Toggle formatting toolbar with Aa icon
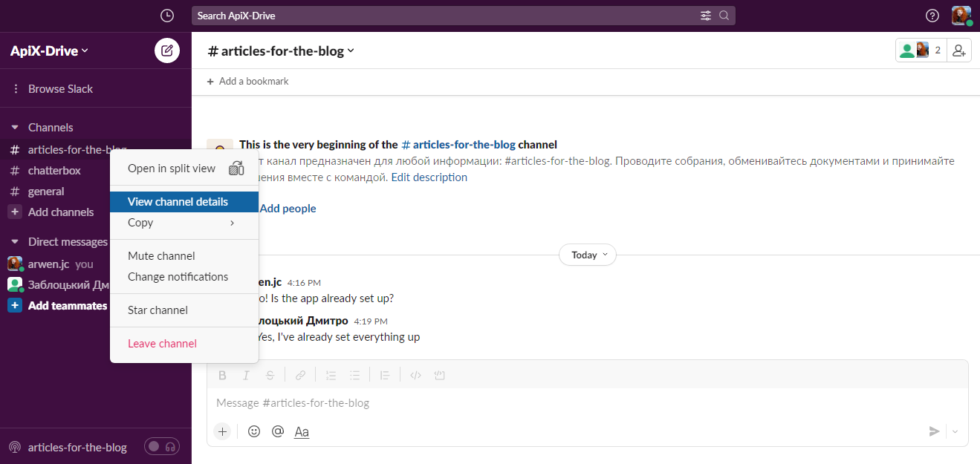The width and height of the screenshot is (980, 464). (x=302, y=431)
